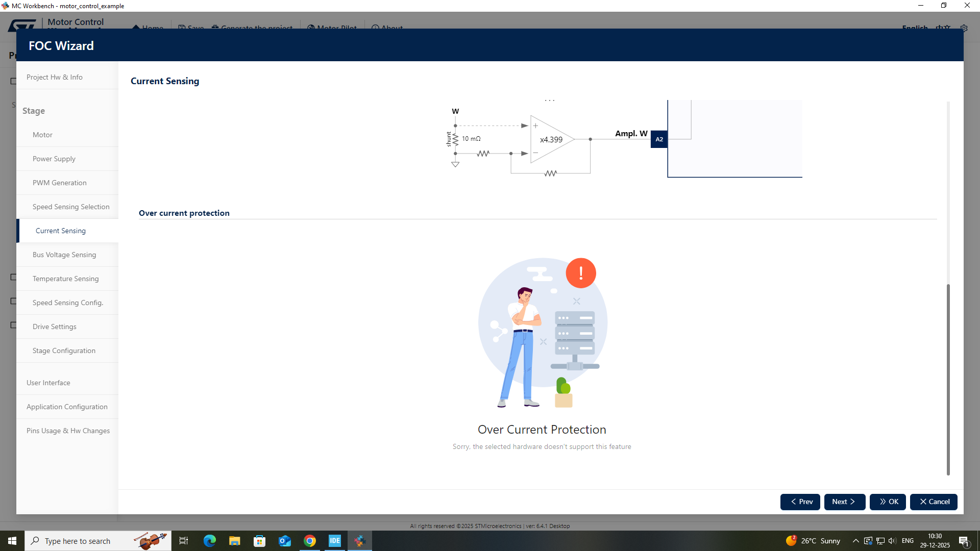
Task: Open notification center icon
Action: pos(964,541)
